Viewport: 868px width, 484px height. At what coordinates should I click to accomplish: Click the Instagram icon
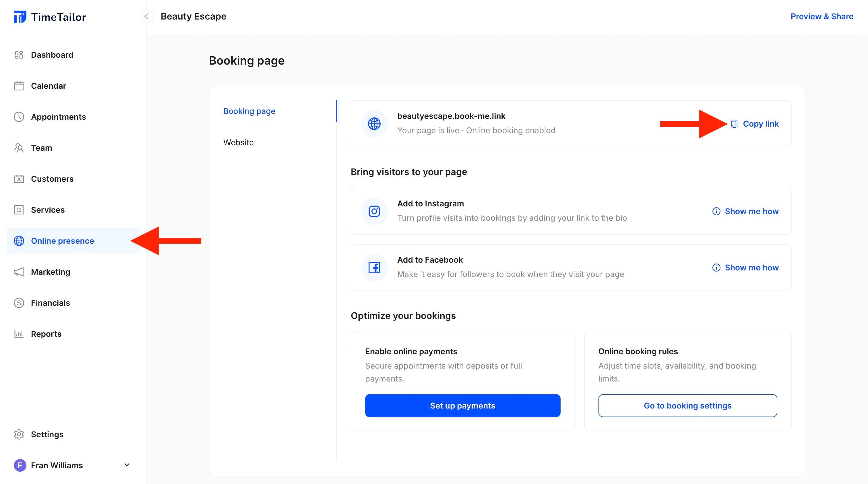point(374,211)
